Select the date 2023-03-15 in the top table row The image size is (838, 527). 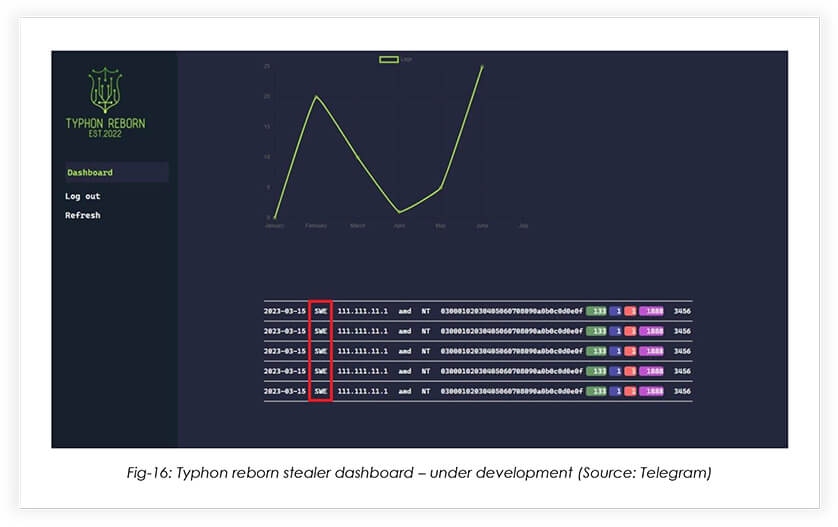[x=285, y=311]
